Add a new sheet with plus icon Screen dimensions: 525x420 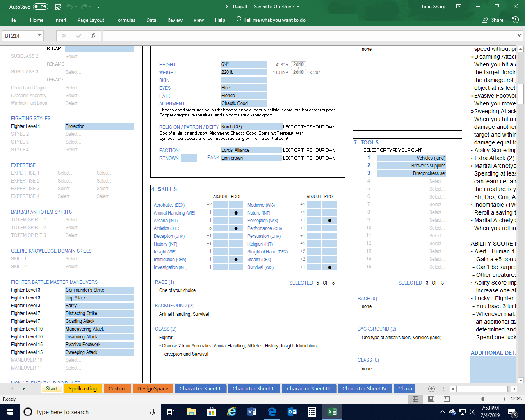431,389
